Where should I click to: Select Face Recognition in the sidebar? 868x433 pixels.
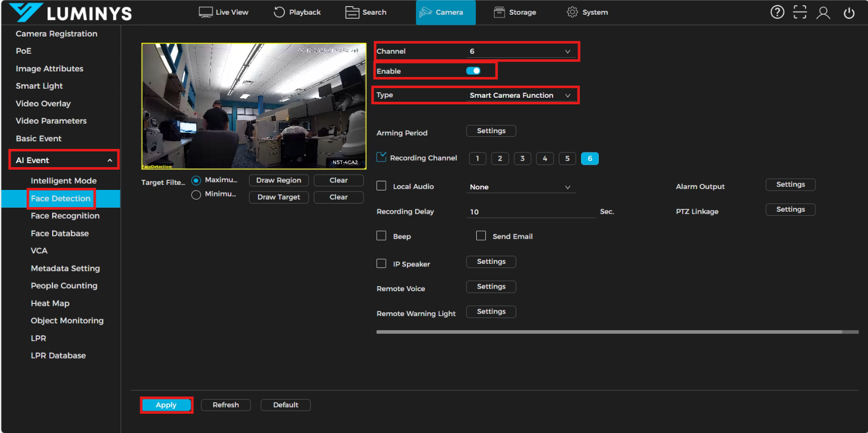[x=65, y=216]
